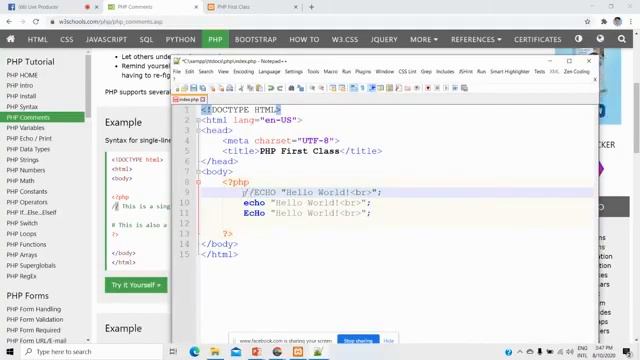This screenshot has height=360, width=640.
Task: Click the Zoom Out icon in Notepad++ toolbar
Action: 322,88
